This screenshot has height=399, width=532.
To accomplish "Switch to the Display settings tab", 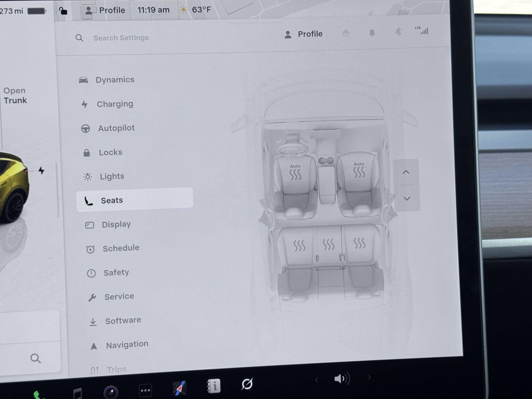I will (x=116, y=224).
